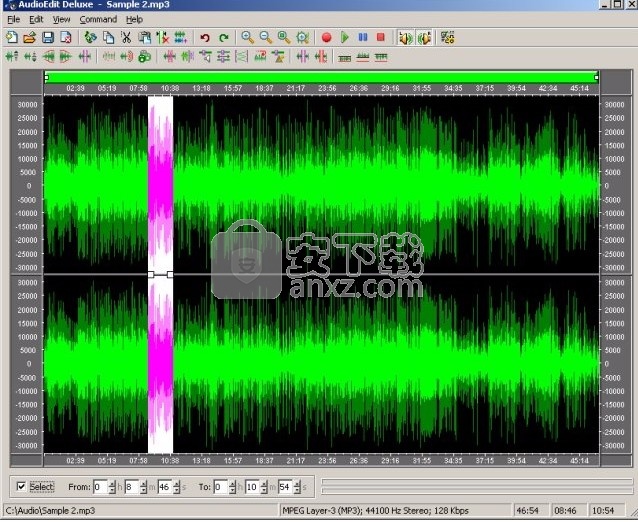Click the selection's right edge handle
The image size is (638, 522).
(170, 275)
